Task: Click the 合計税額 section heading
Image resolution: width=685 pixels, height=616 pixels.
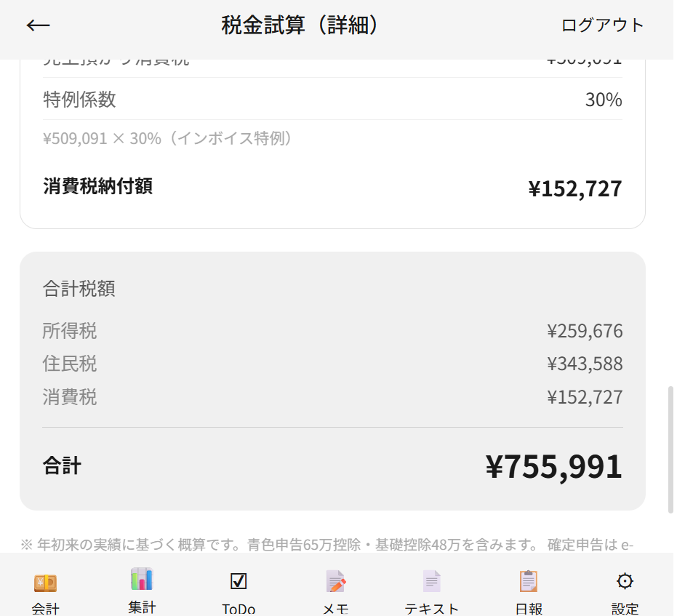Action: coord(79,289)
